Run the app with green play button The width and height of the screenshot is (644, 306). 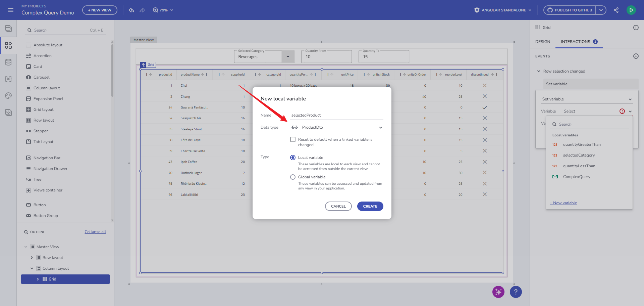pos(631,10)
